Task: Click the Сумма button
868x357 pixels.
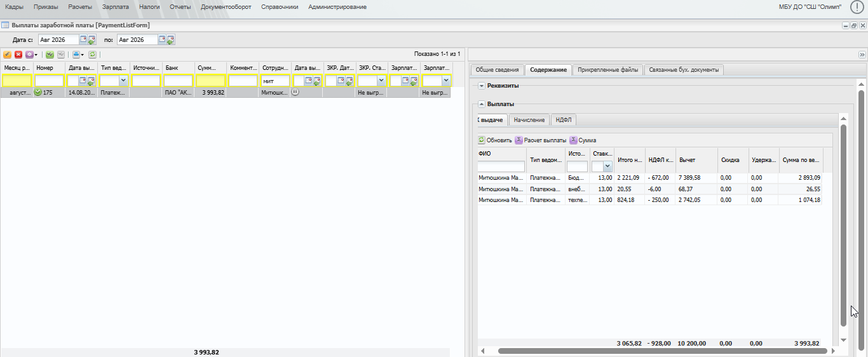Action: coord(583,140)
